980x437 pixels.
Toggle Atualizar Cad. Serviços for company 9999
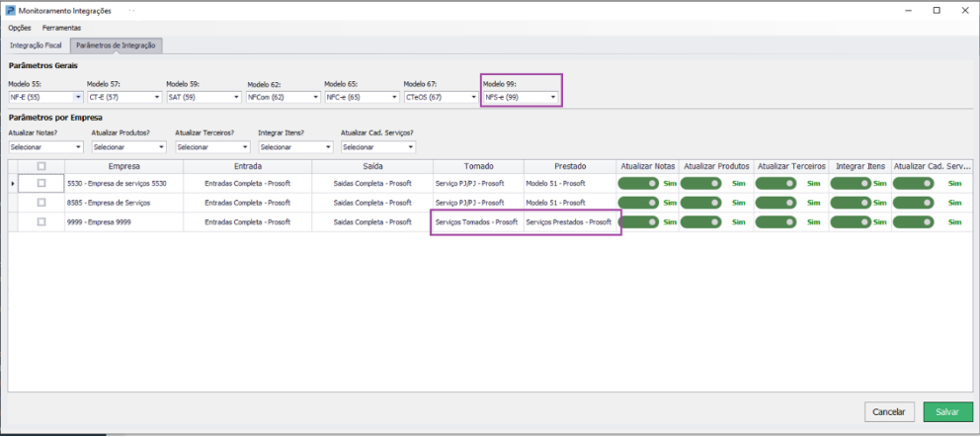pos(913,221)
